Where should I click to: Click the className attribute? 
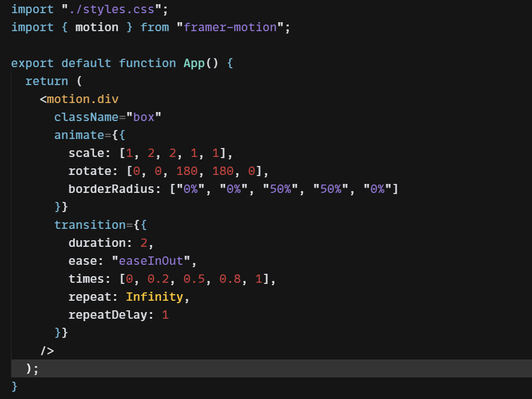(x=86, y=117)
